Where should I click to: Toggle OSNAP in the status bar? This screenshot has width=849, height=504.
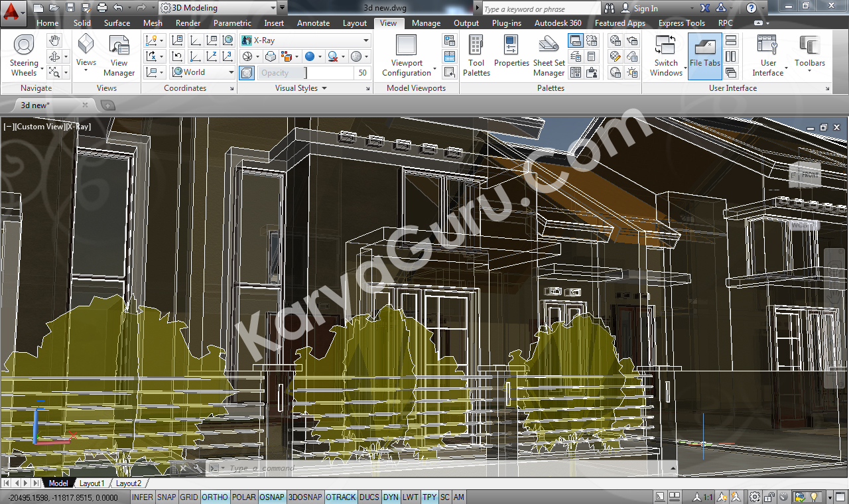pyautogui.click(x=271, y=497)
